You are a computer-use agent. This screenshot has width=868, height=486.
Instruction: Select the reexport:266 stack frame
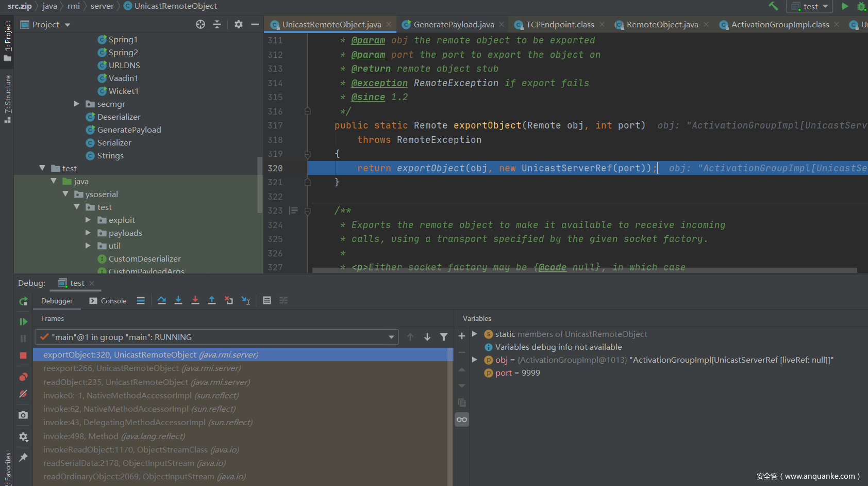tap(142, 368)
